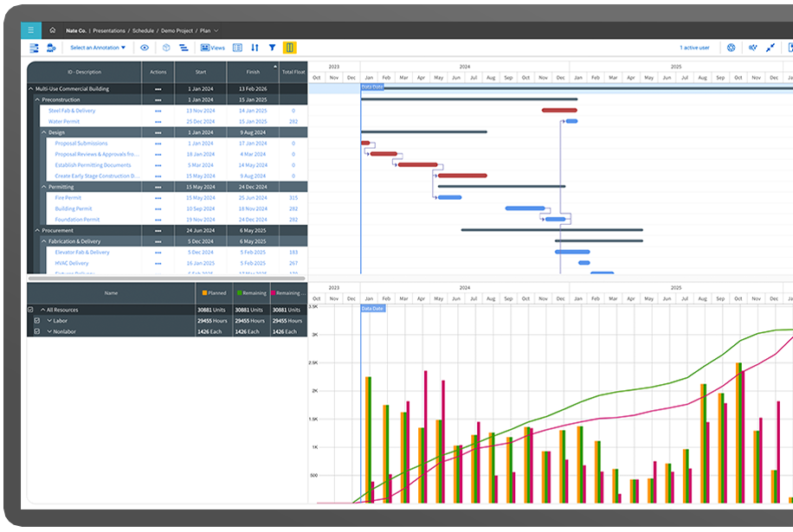
Task: Click the relationship lines icon in right toolbar
Action: click(x=753, y=48)
